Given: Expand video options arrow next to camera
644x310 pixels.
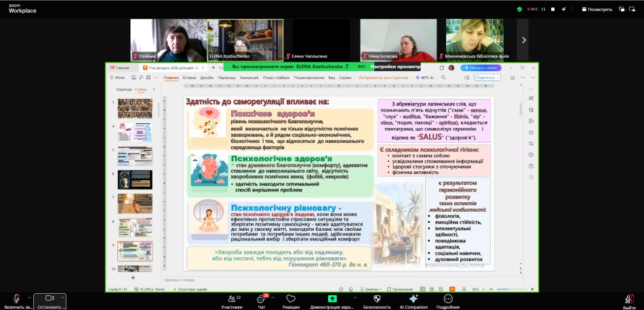Looking at the screenshot, I should [x=62, y=297].
